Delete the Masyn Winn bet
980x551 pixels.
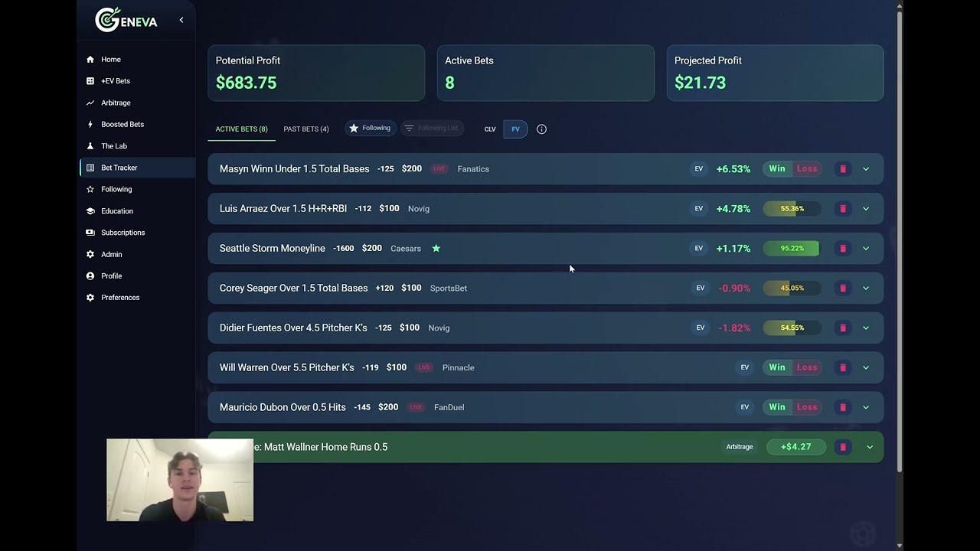point(843,169)
